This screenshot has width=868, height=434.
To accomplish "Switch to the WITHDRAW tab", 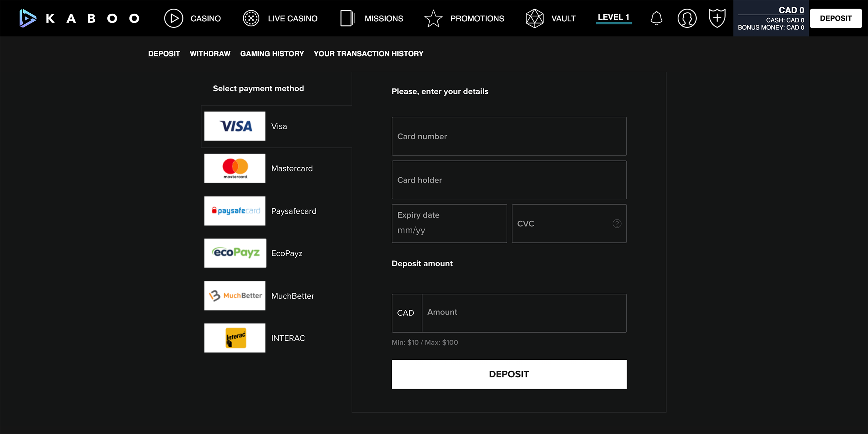I will (x=210, y=54).
